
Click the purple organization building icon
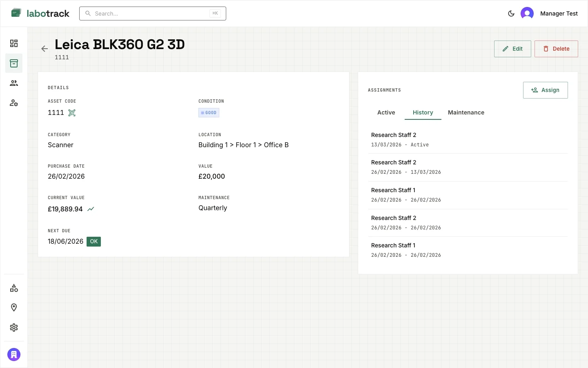[x=14, y=355]
